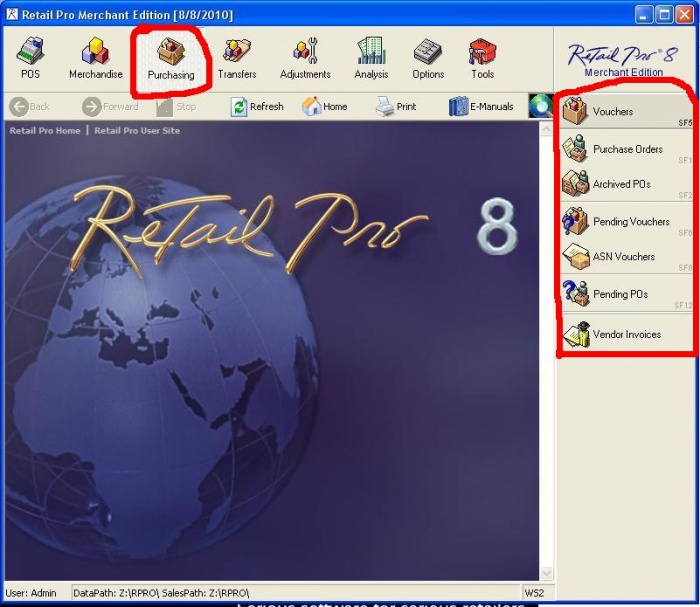Open Vouchers in the side panel
700x607 pixels.
point(626,111)
